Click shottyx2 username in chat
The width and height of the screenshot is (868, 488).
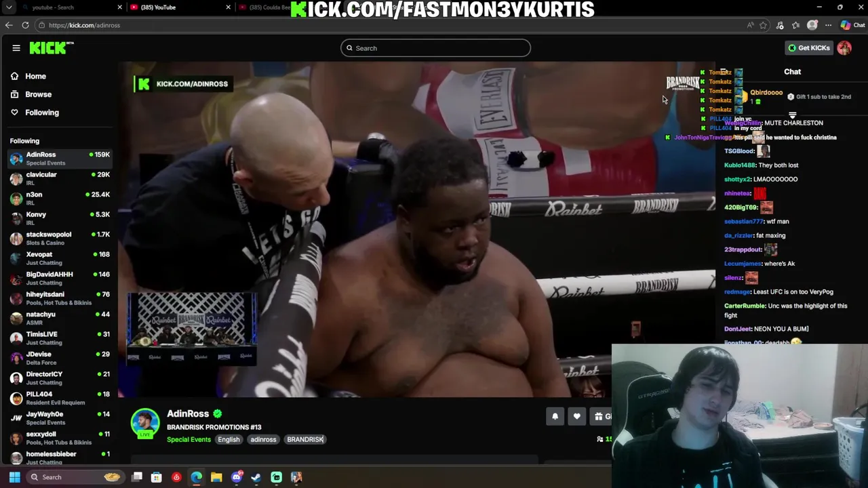[x=737, y=180]
